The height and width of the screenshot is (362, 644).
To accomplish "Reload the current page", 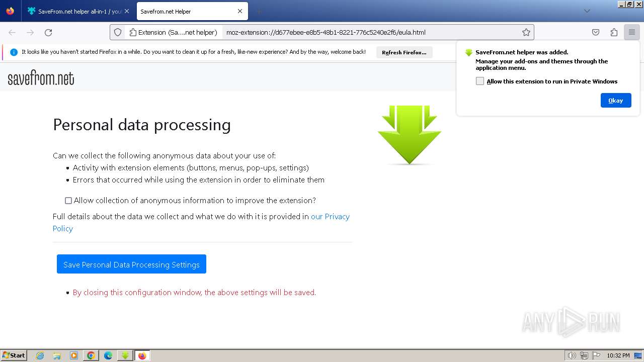I will tap(48, 32).
